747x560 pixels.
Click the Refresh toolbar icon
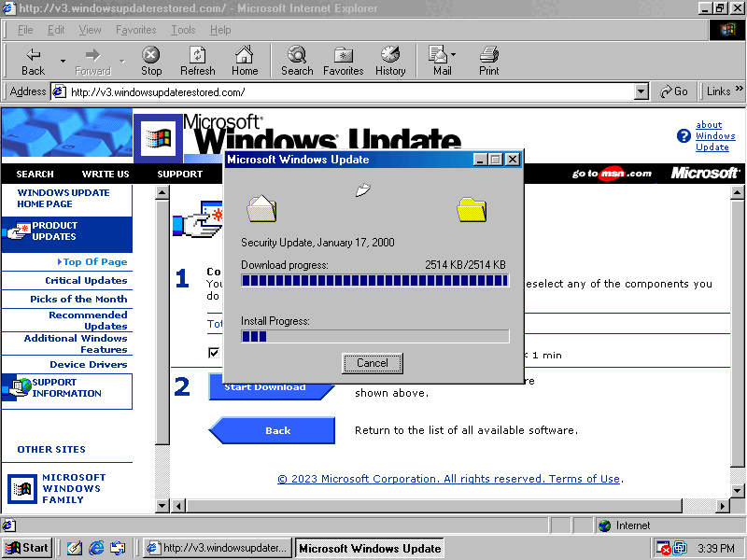tap(197, 60)
